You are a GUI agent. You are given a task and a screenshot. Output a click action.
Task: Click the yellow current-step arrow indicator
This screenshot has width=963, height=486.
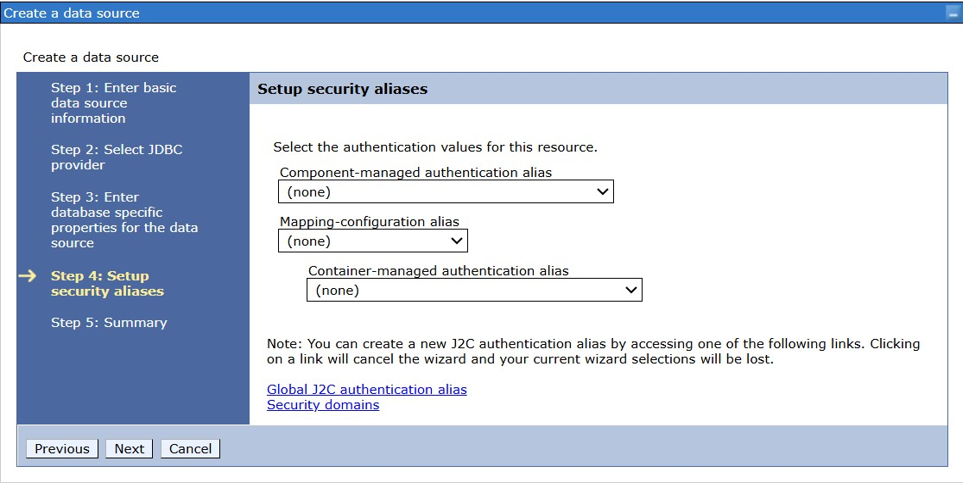click(x=28, y=276)
